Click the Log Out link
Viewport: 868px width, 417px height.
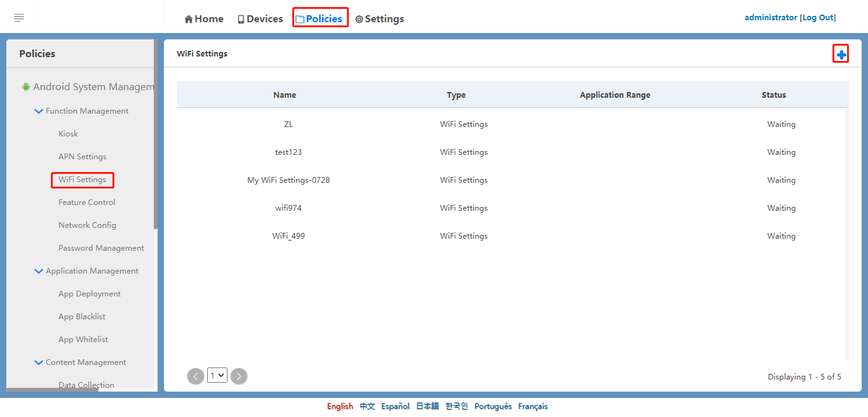coord(818,18)
